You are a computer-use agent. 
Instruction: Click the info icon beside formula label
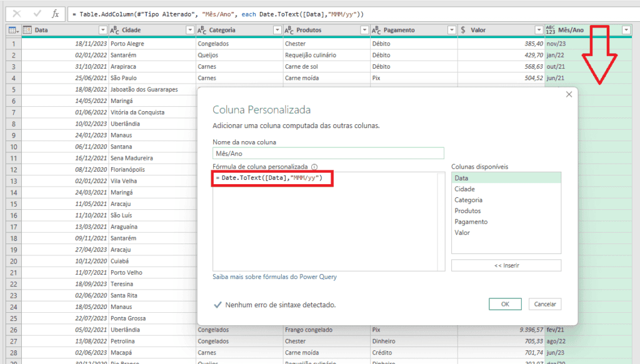(314, 167)
